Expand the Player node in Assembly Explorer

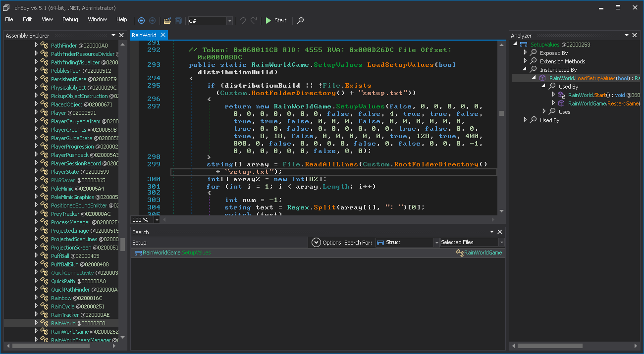pyautogui.click(x=36, y=112)
